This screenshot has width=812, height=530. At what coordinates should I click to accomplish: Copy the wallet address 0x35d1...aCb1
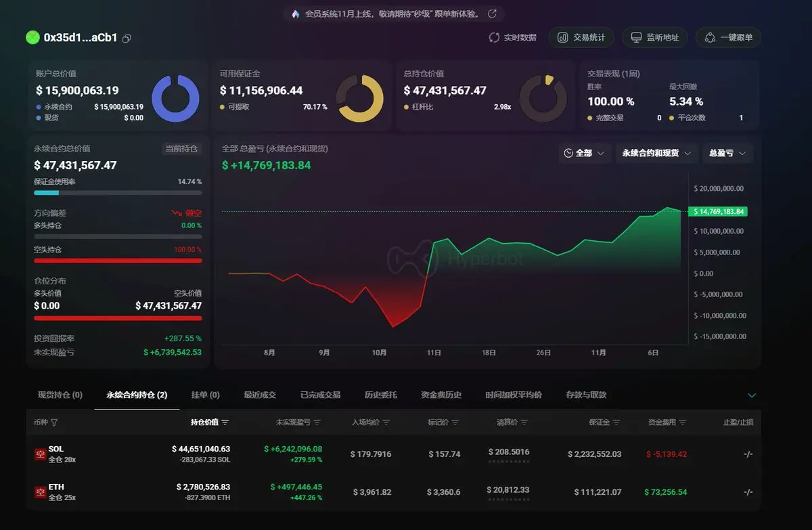pyautogui.click(x=127, y=39)
